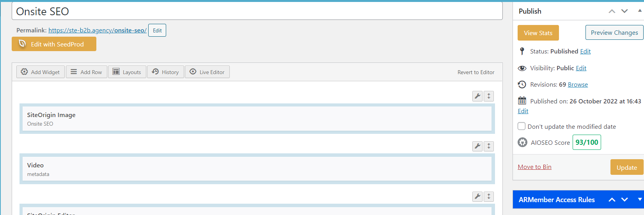Image resolution: width=644 pixels, height=215 pixels.
Task: Click the move handle above SiteOrigin Image row
Action: point(489,96)
